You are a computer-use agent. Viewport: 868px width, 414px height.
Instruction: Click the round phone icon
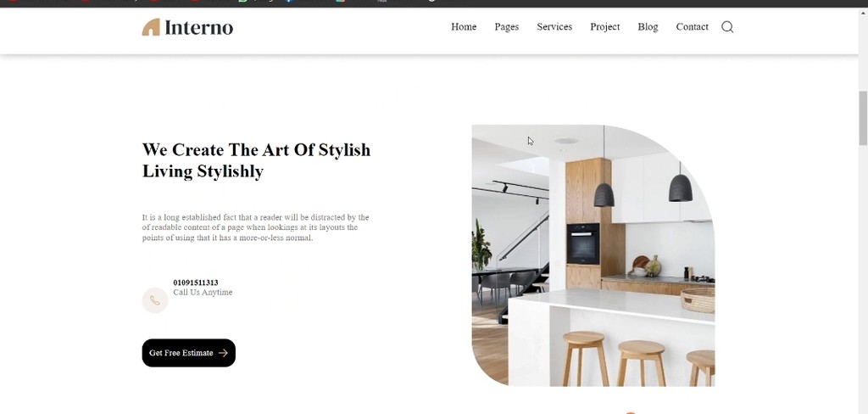click(x=155, y=300)
